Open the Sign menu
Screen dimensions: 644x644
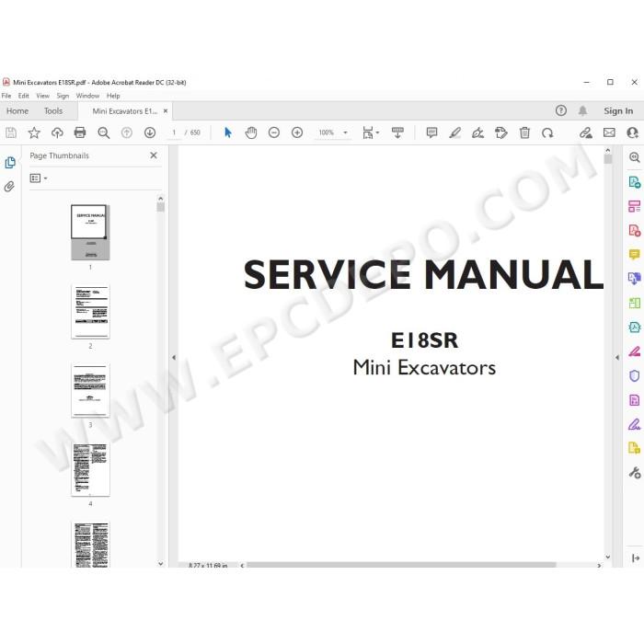tap(63, 96)
